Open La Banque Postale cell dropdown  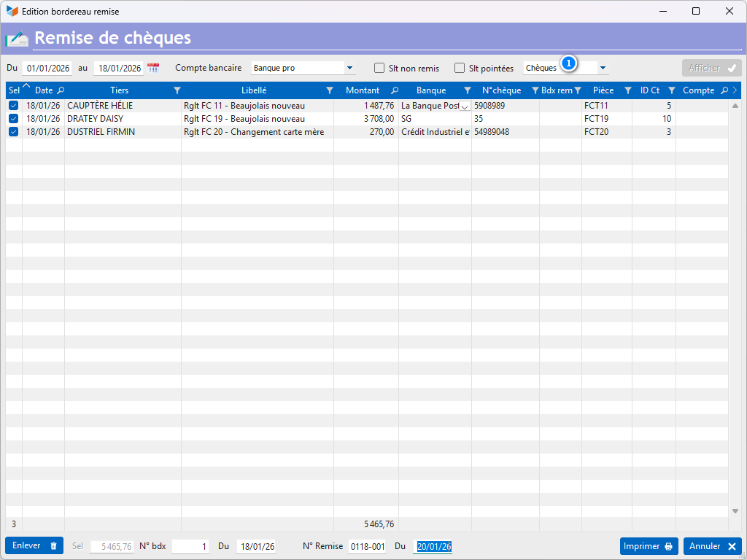pyautogui.click(x=465, y=106)
